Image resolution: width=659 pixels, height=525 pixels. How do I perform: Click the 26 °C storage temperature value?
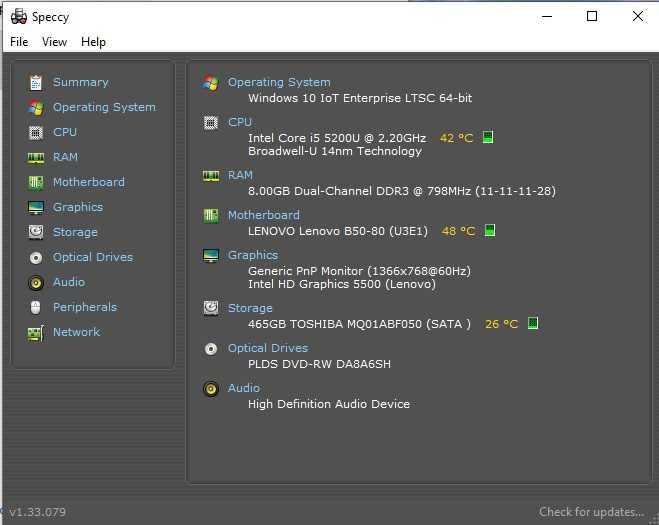tap(501, 324)
